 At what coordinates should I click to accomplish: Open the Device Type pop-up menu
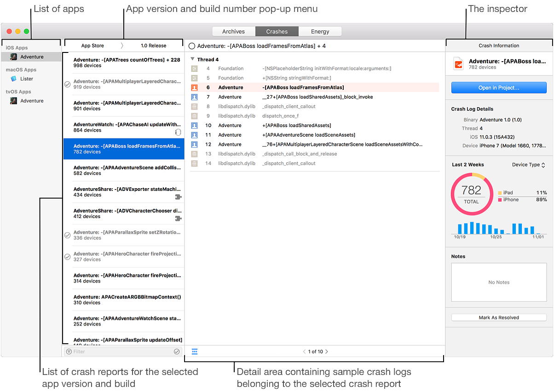tap(528, 165)
